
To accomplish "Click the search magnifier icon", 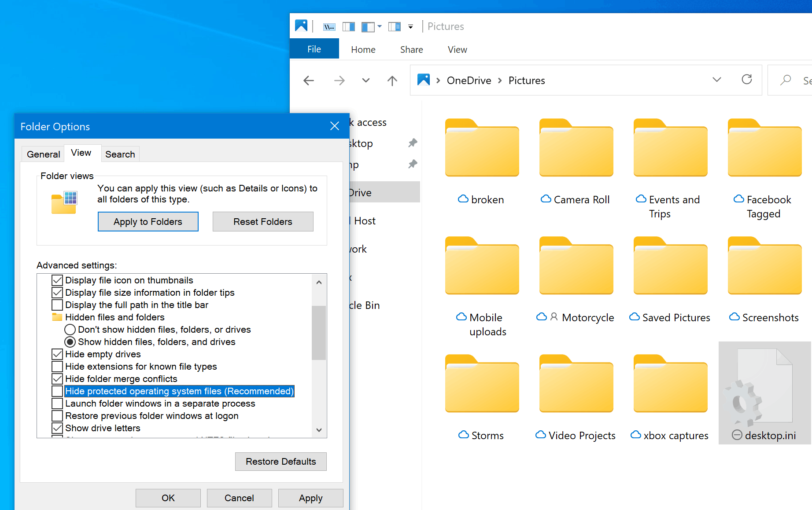I will (786, 80).
